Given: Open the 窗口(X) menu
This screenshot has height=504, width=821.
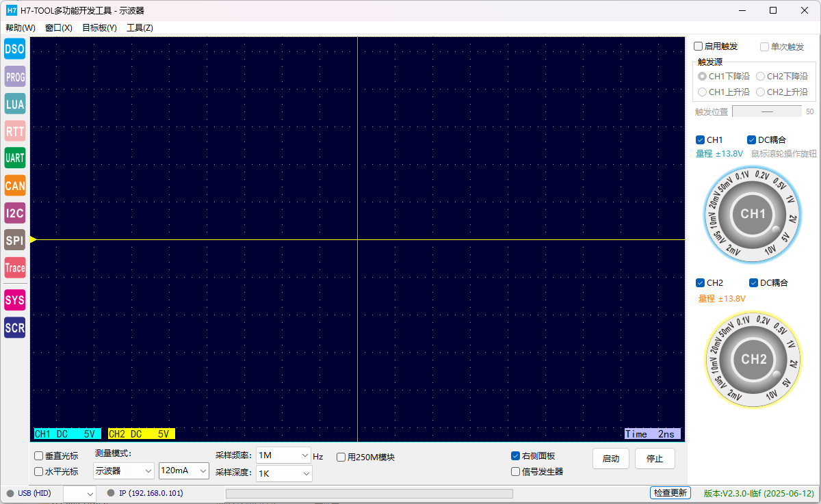Looking at the screenshot, I should [x=59, y=28].
